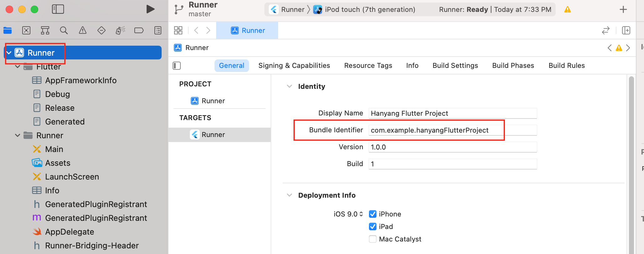Open the related items grid icon

click(x=178, y=30)
